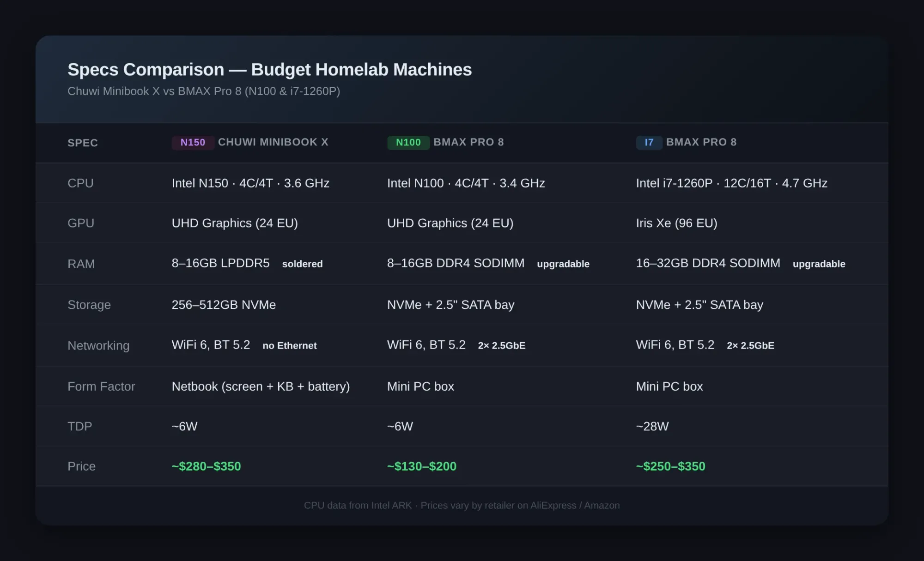Image resolution: width=924 pixels, height=561 pixels.
Task: Click 'Netbook (screen + KB + battery)' cell
Action: coord(261,386)
